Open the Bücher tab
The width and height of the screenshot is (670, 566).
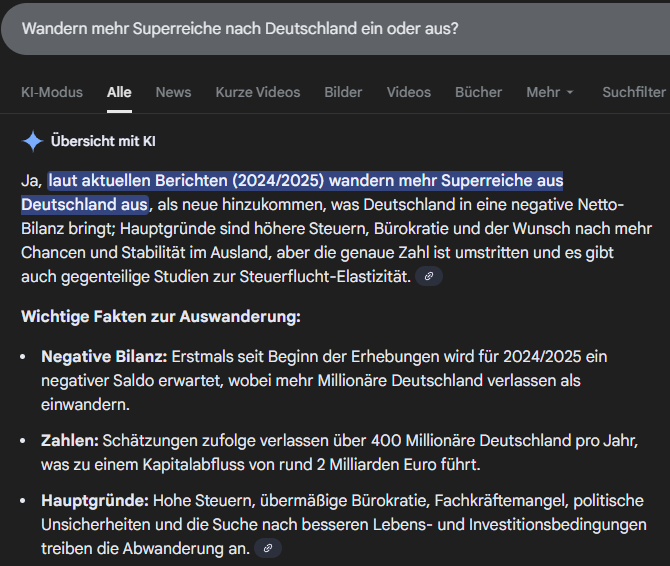click(478, 92)
